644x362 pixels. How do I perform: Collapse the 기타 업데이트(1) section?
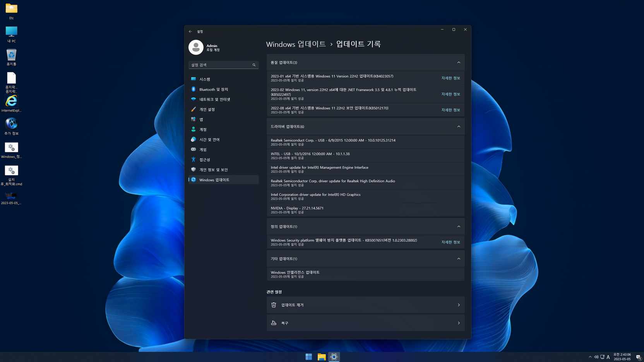tap(459, 259)
